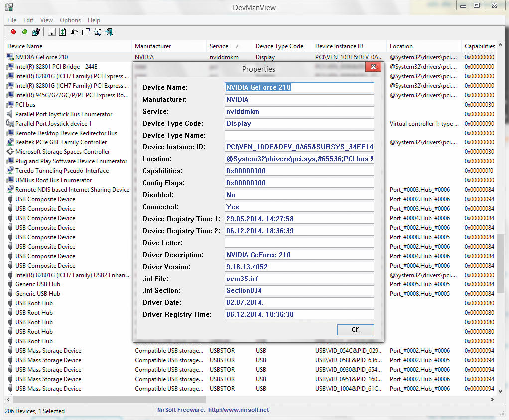Viewport: 509px width, 420px height.
Task: Click the icon beside Parallel Port Joystick device 1
Action: 10,124
